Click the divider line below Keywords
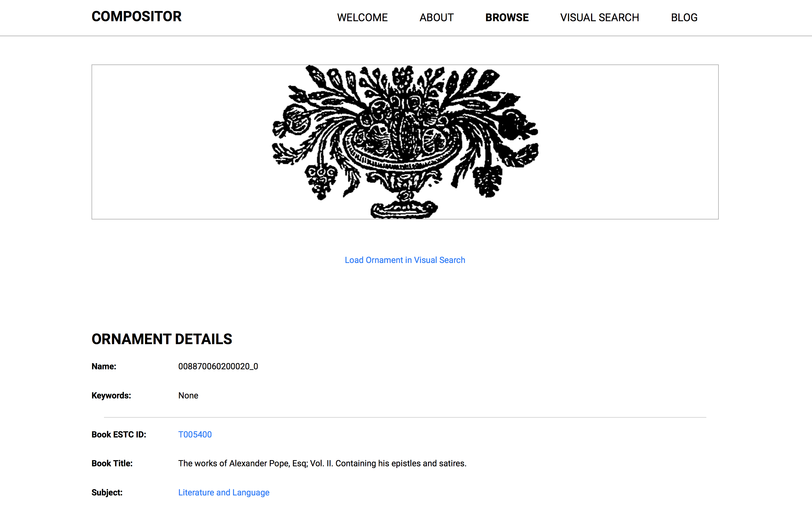The height and width of the screenshot is (509, 812). point(405,417)
